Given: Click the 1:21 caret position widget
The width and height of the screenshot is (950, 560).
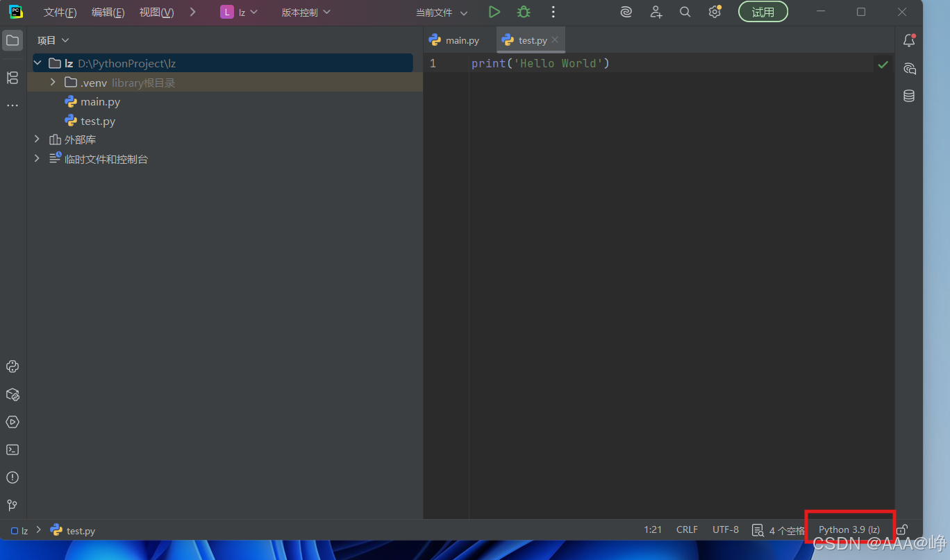Looking at the screenshot, I should (653, 529).
